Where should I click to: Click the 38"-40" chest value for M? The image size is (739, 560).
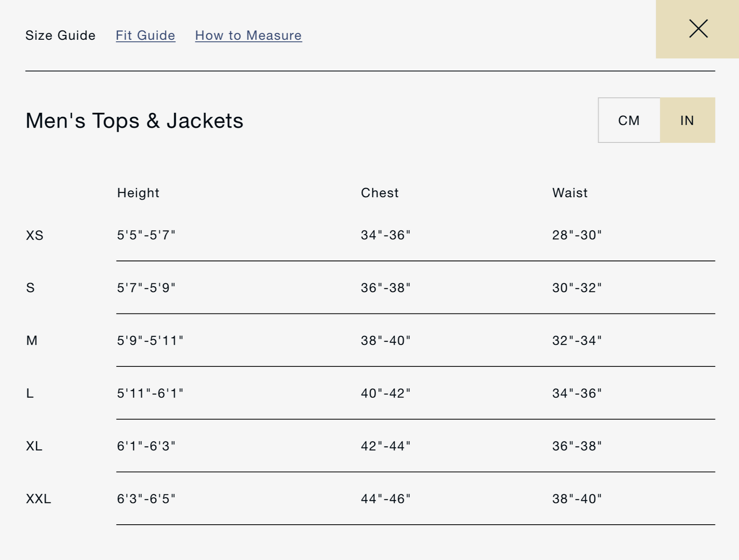pos(385,341)
